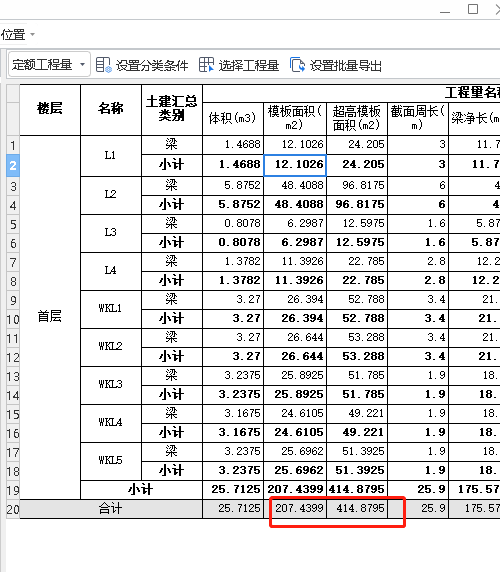Open the 定额工程量 dropdown
Image resolution: width=500 pixels, height=572 pixels.
(x=49, y=65)
